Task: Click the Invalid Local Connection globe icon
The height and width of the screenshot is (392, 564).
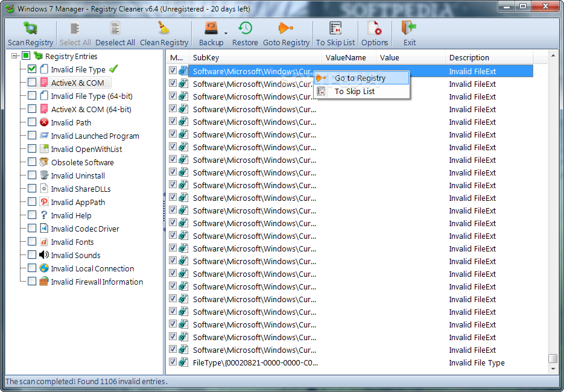Action: pyautogui.click(x=44, y=268)
